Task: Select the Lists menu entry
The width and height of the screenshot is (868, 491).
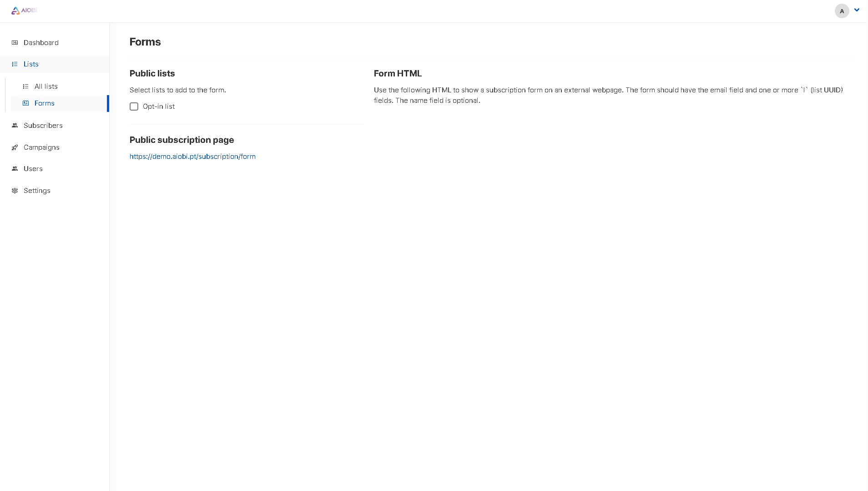Action: (x=31, y=64)
